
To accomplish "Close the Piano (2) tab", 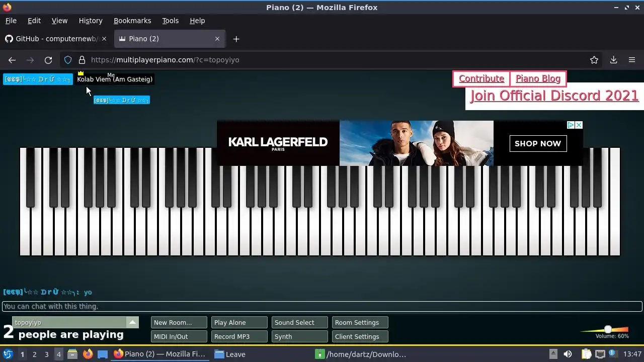I will [217, 39].
